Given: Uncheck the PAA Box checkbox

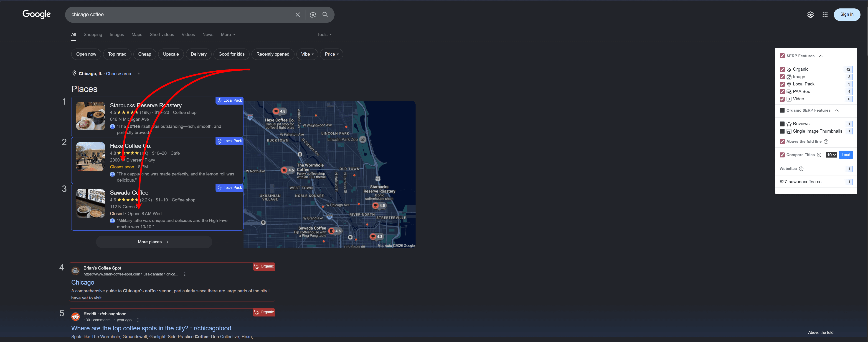Looking at the screenshot, I should pyautogui.click(x=782, y=92).
